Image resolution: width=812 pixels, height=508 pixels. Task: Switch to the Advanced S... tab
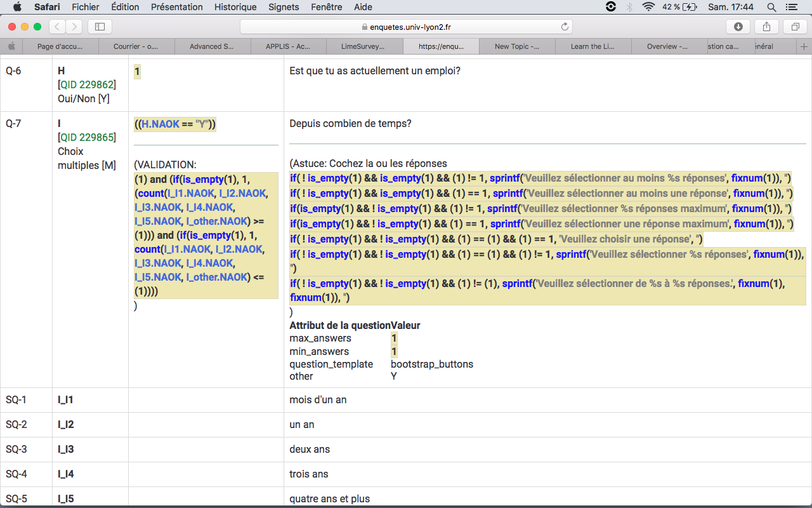(212, 46)
